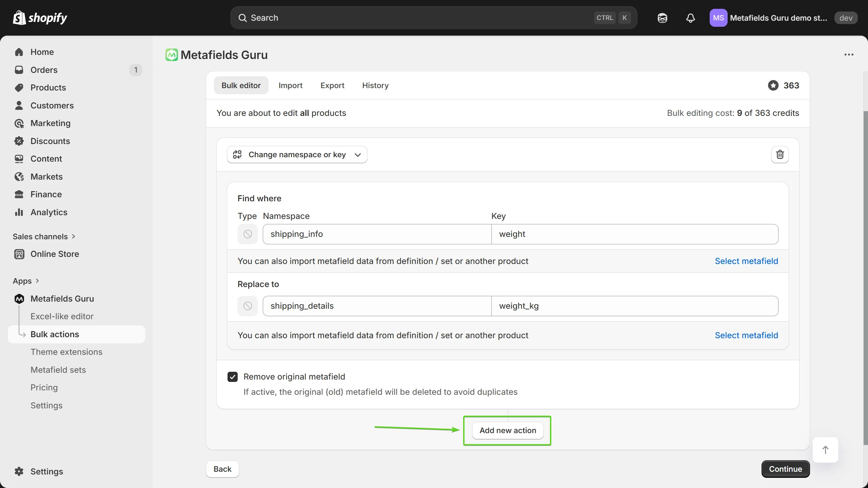
Task: Click the trash icon to delete action
Action: point(780,155)
